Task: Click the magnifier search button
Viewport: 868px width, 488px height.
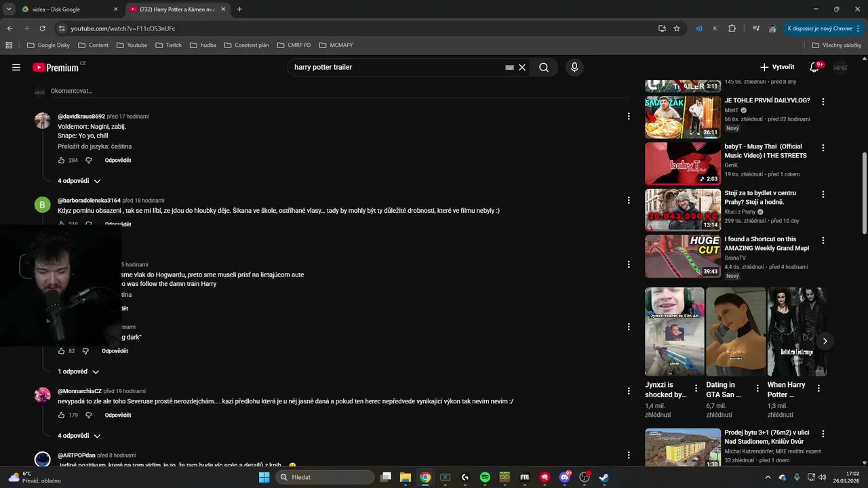Action: tap(544, 67)
